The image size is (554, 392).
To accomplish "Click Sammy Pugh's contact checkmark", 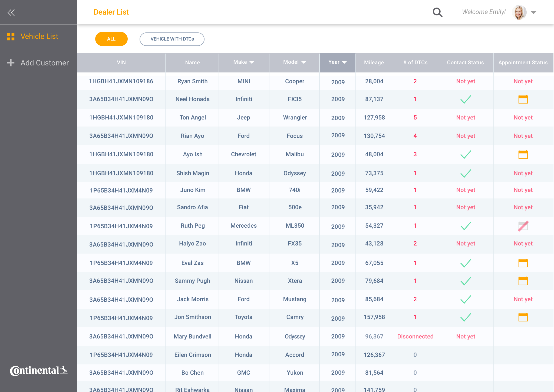I will pos(466,281).
